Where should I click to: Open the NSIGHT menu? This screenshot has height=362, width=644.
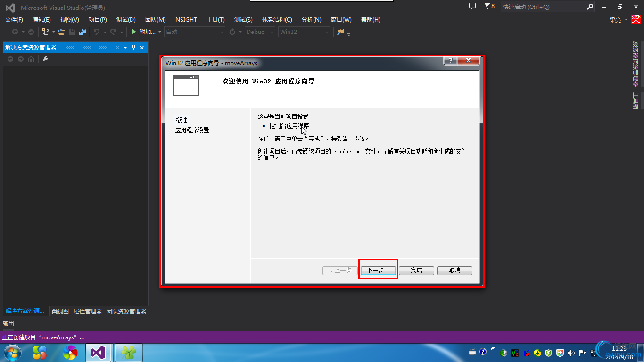186,19
